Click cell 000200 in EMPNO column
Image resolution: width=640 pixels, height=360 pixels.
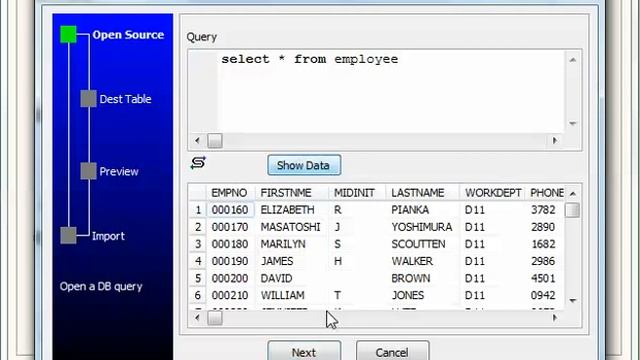coord(231,278)
